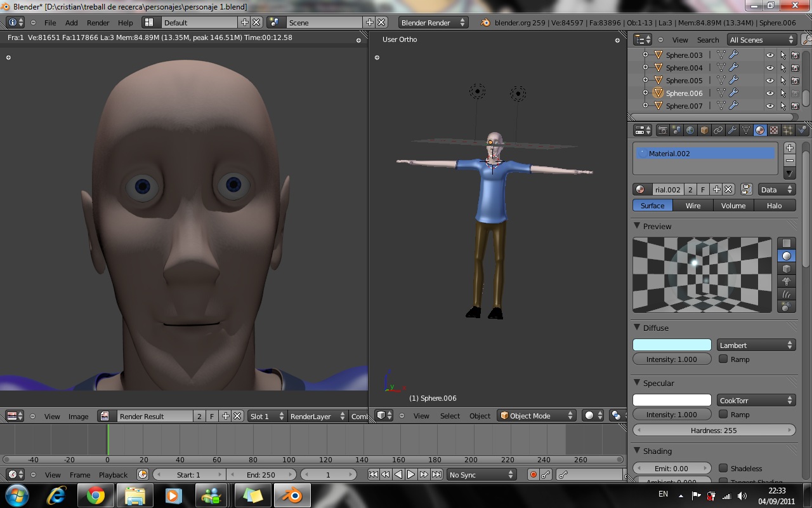This screenshot has height=508, width=812.
Task: Toggle selectability of Sphere.004
Action: coord(783,68)
